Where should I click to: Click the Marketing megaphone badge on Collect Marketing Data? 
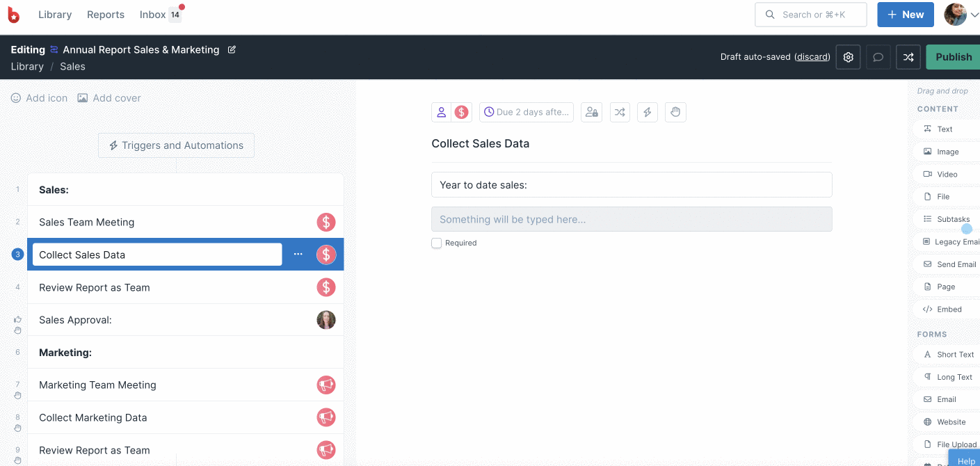pyautogui.click(x=326, y=417)
